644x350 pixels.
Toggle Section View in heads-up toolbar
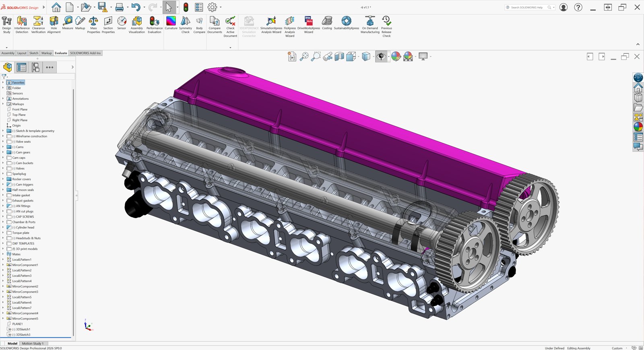(x=339, y=57)
